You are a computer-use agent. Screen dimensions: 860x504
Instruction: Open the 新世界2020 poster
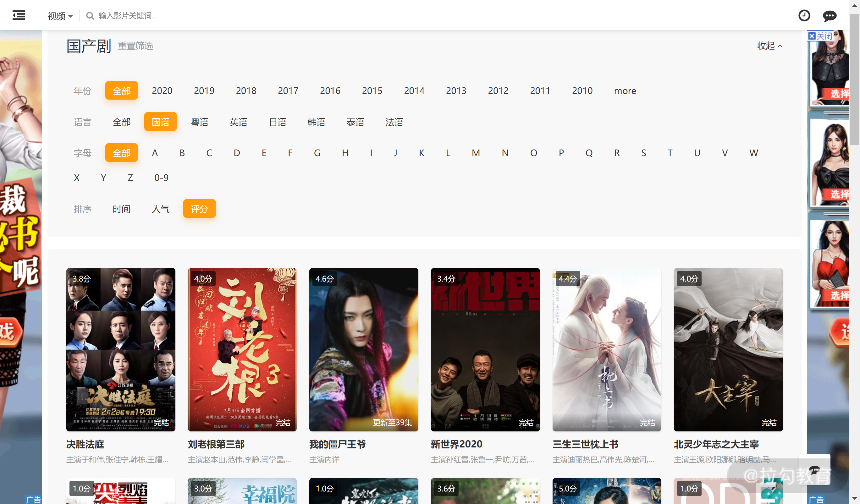coord(485,349)
